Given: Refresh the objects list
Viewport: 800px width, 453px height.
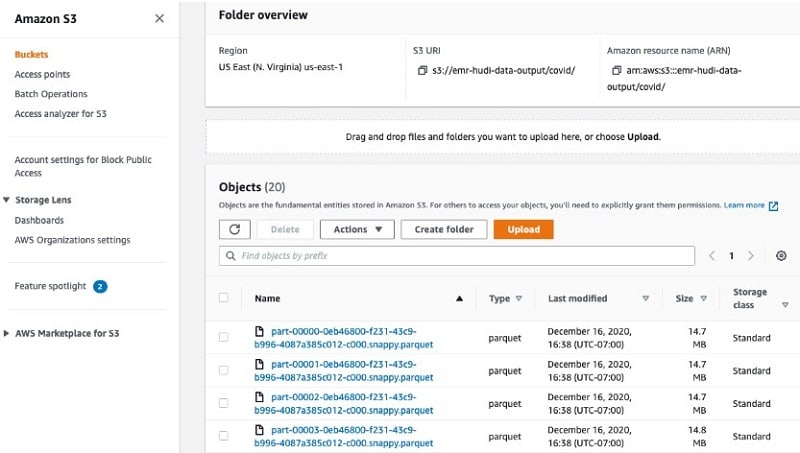Looking at the screenshot, I should point(235,230).
